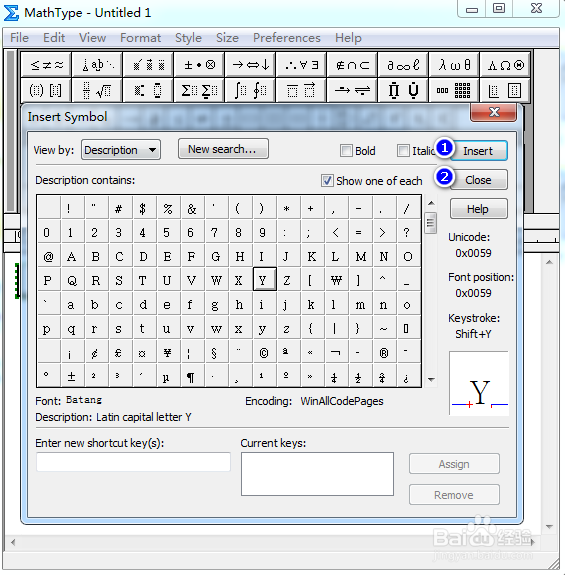The width and height of the screenshot is (565, 575).
Task: Enable the Italic checkbox
Action: tap(403, 150)
